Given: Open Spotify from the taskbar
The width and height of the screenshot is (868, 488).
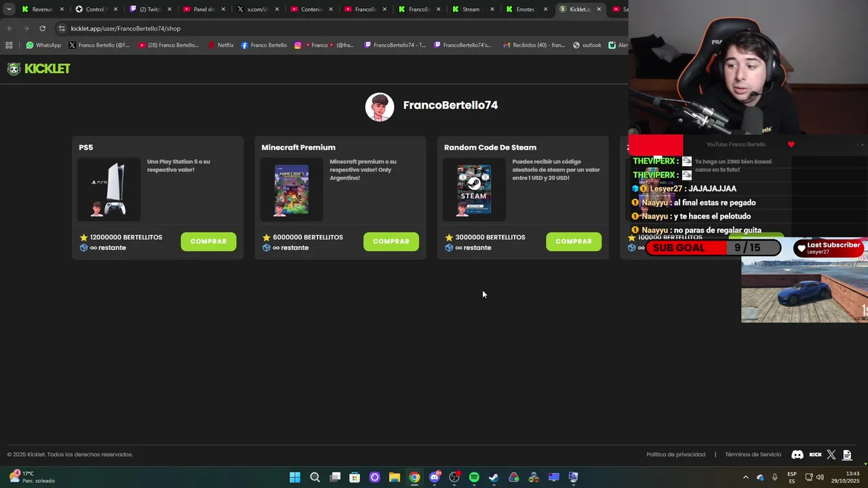Looking at the screenshot, I should tap(474, 477).
